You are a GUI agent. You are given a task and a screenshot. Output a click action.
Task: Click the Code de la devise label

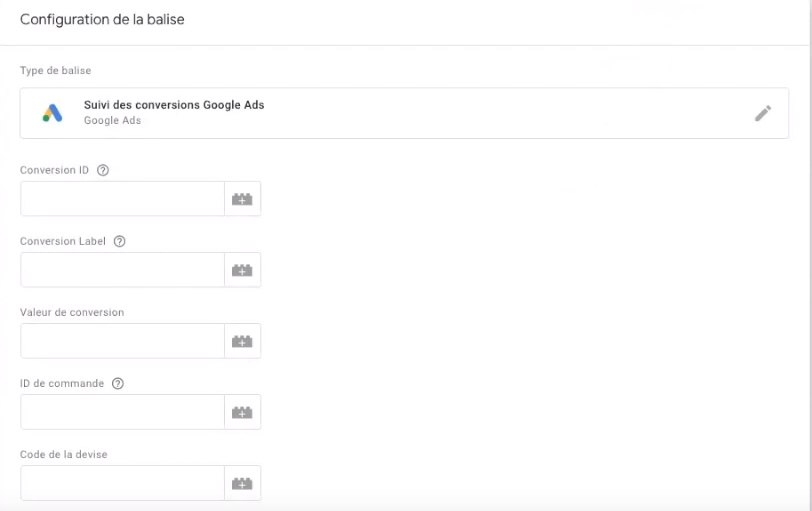[x=64, y=455]
